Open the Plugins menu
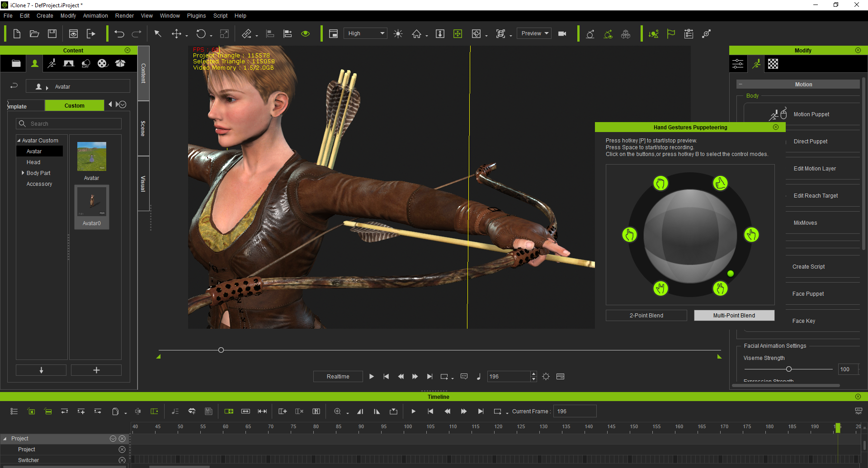This screenshot has height=468, width=868. pos(196,15)
